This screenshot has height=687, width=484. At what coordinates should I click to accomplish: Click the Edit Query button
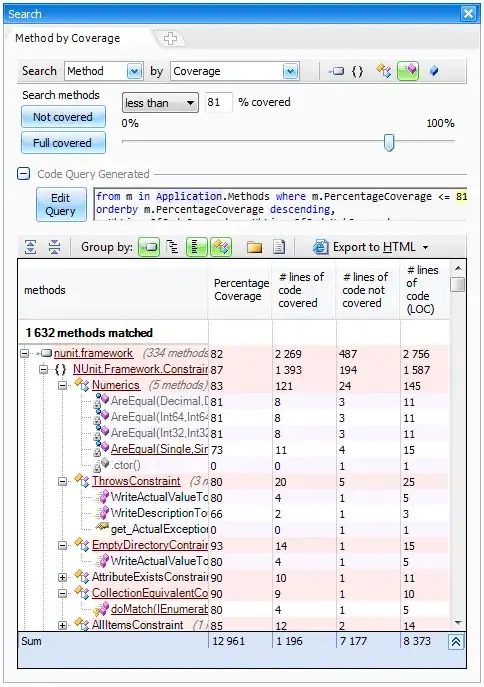click(x=61, y=204)
